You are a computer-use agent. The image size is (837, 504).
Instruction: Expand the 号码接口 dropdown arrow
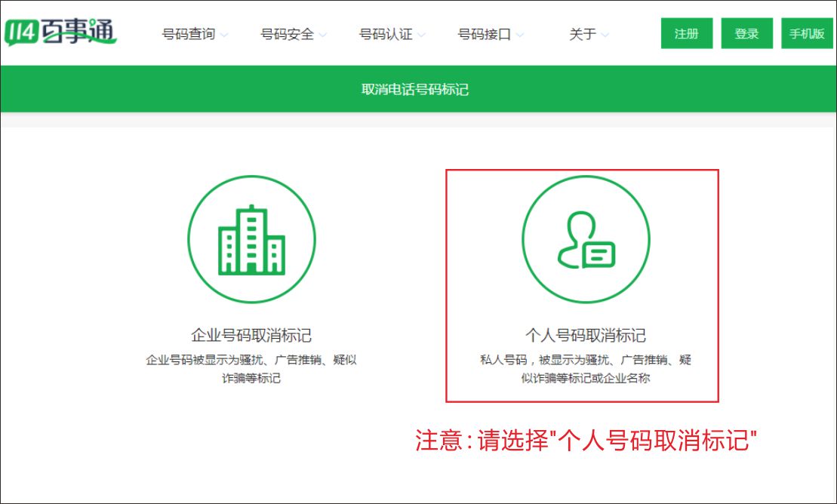(520, 35)
